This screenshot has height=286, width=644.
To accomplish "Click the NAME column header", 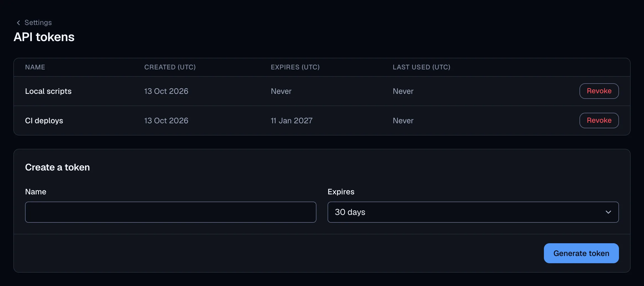I will tap(35, 67).
